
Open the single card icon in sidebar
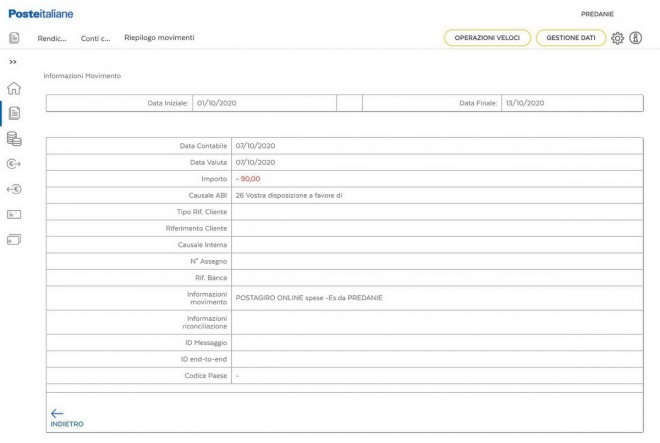click(14, 214)
